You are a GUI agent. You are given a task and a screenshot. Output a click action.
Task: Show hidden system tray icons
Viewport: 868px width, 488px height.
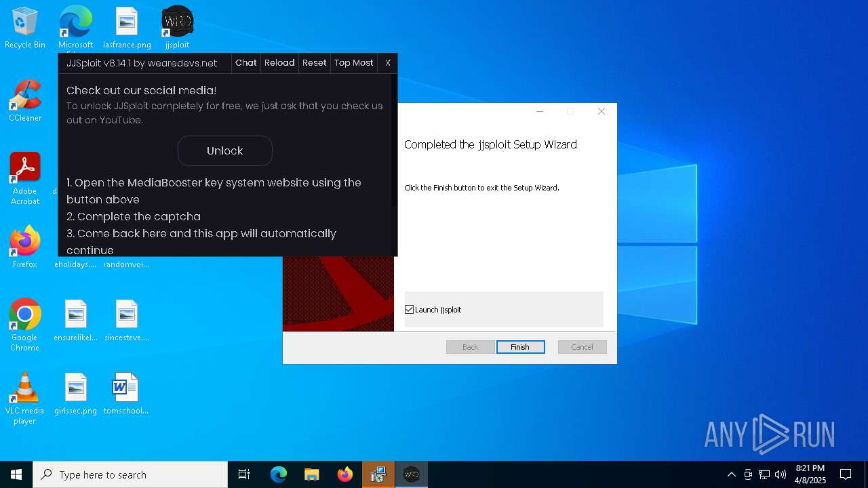pyautogui.click(x=731, y=474)
